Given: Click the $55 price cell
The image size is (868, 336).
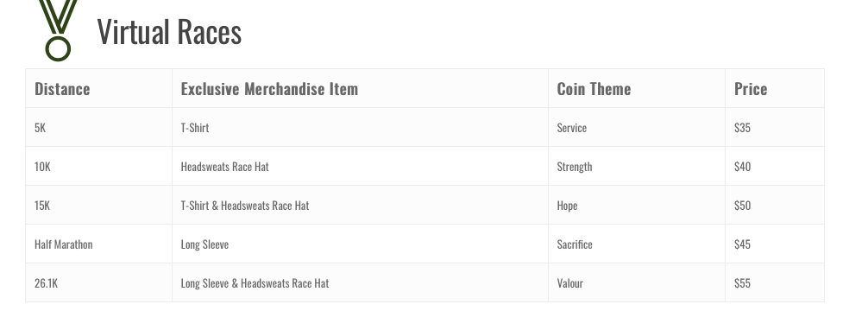Looking at the screenshot, I should pyautogui.click(x=775, y=282).
